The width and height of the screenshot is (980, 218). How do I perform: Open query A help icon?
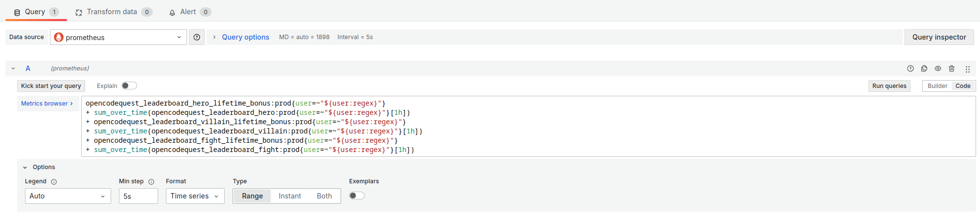[x=910, y=68]
